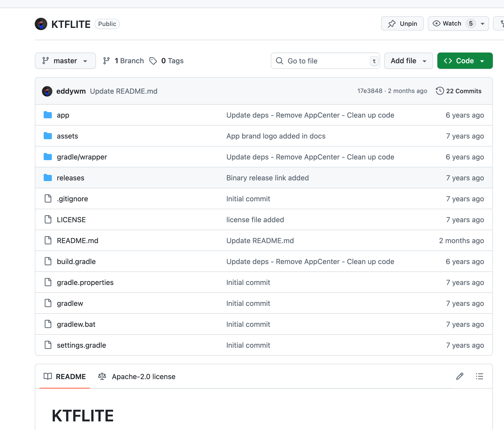Click the pencil edit README icon
This screenshot has height=430, width=504.
pos(459,377)
